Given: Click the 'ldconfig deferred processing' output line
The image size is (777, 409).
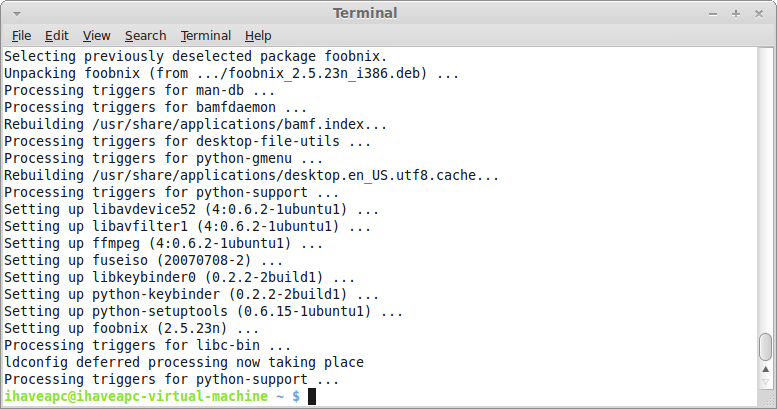Looking at the screenshot, I should (x=184, y=362).
